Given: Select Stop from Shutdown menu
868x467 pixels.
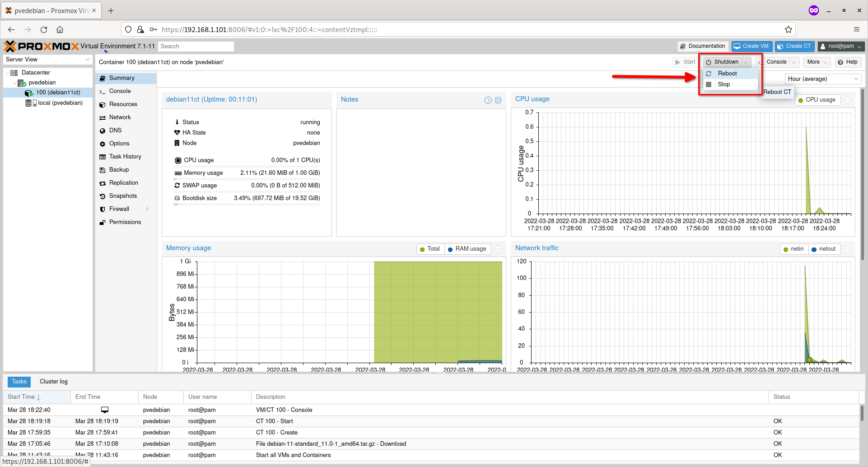Looking at the screenshot, I should coord(730,84).
